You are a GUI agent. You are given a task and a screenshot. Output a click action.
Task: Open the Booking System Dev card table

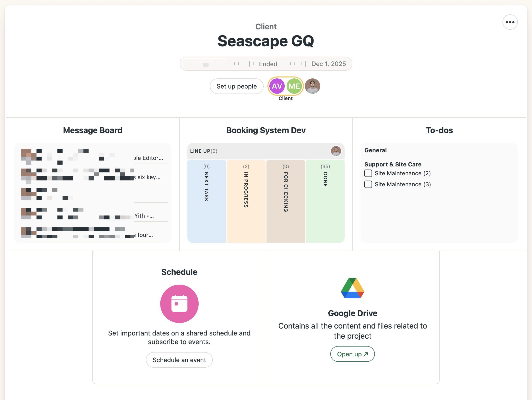coord(266,130)
